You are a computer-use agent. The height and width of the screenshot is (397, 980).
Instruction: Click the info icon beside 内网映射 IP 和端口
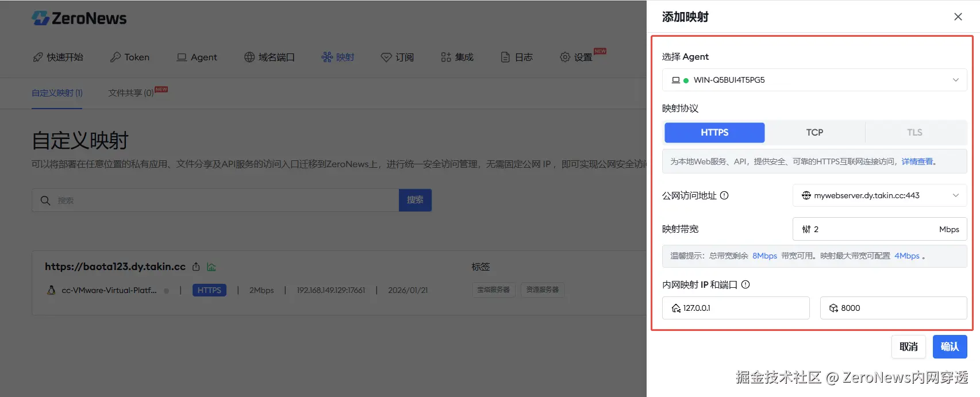tap(745, 284)
